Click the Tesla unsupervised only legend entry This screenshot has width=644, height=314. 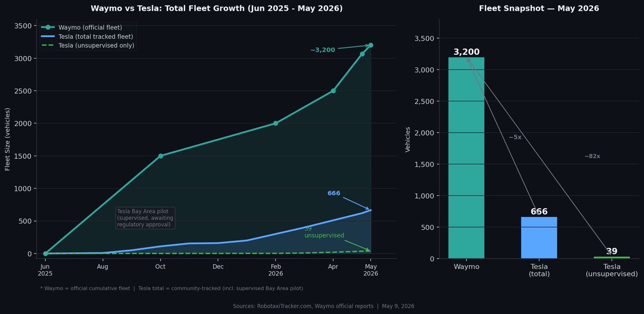[88, 45]
